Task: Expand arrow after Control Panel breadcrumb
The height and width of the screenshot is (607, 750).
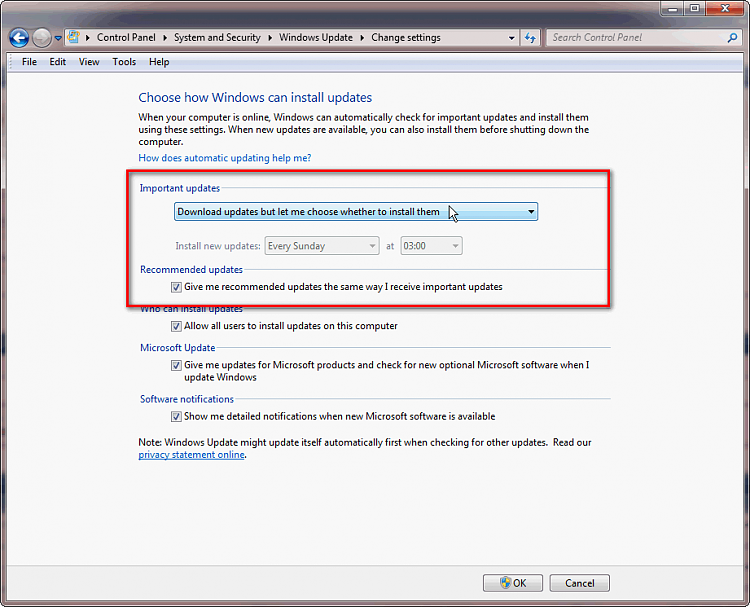Action: (x=165, y=37)
